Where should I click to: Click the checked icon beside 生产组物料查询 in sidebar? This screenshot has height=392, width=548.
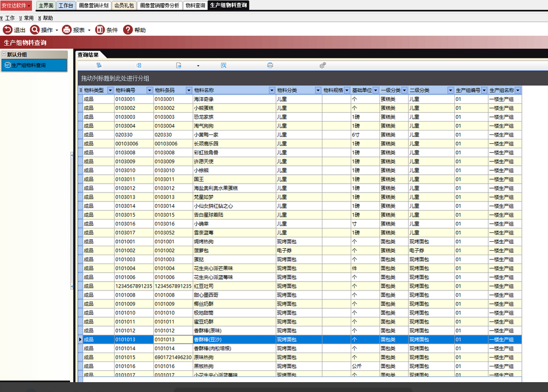7,65
